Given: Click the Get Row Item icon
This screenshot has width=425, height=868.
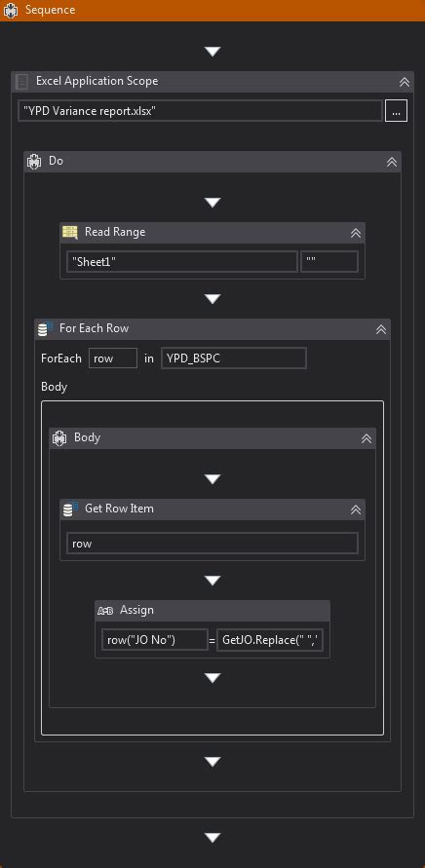Looking at the screenshot, I should 70,509.
